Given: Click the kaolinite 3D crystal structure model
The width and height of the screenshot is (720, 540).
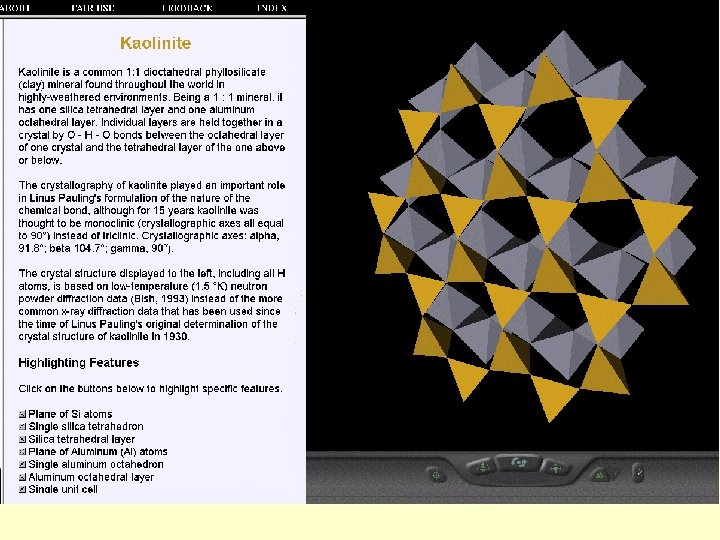Looking at the screenshot, I should pyautogui.click(x=533, y=226).
